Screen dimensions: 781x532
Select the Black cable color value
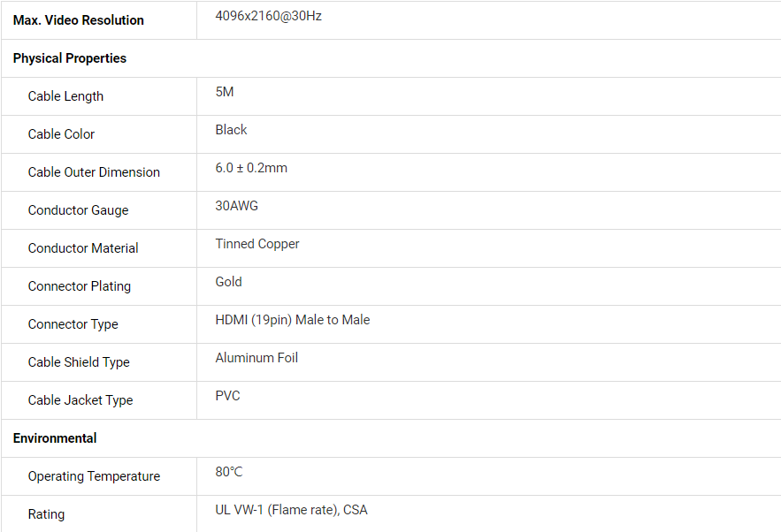click(231, 130)
